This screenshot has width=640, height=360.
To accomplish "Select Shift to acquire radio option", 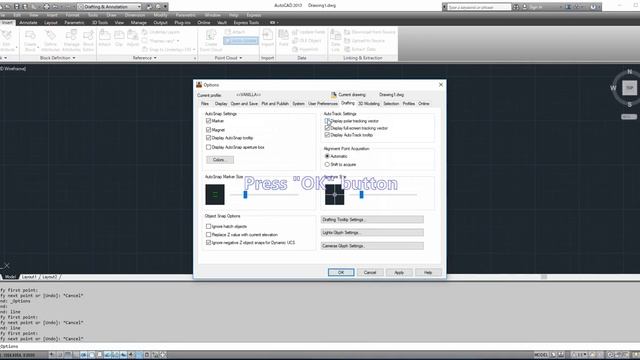I will click(x=327, y=164).
